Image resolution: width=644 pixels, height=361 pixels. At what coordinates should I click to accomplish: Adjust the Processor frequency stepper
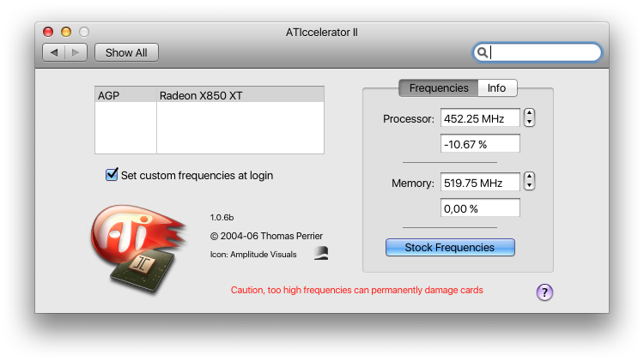(529, 117)
